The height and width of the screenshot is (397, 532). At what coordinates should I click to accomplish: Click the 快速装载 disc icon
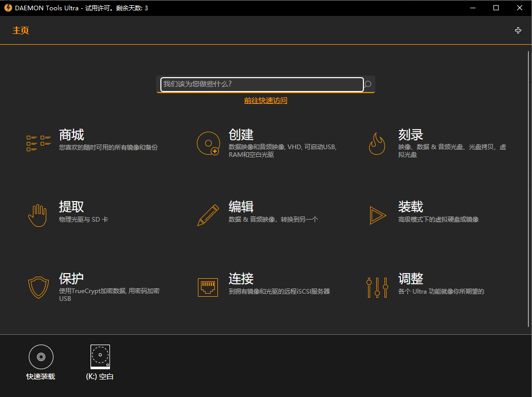click(41, 356)
